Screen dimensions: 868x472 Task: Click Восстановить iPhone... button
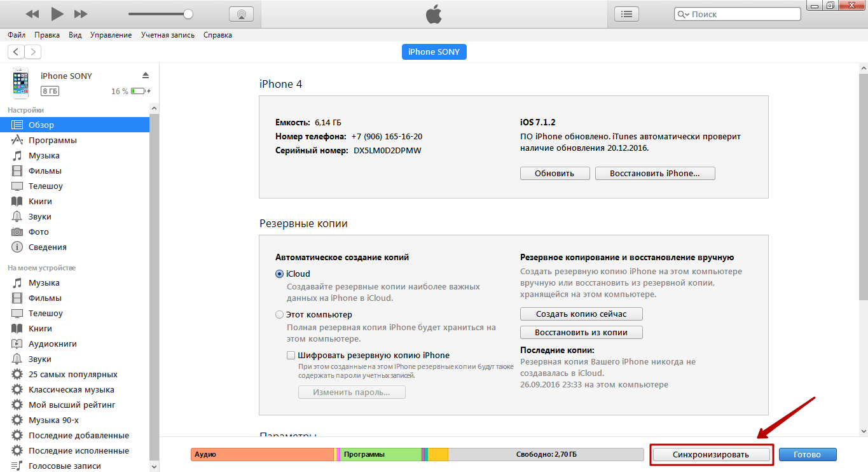pos(655,173)
